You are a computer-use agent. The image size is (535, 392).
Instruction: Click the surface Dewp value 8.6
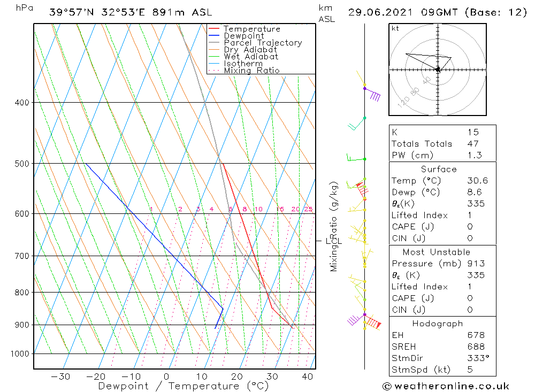(x=475, y=193)
